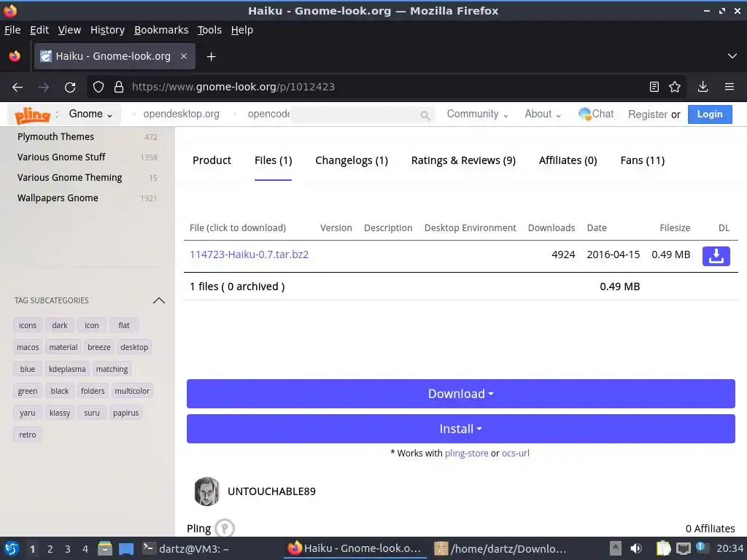Open the File menu
Image resolution: width=747 pixels, height=560 pixels.
click(12, 30)
